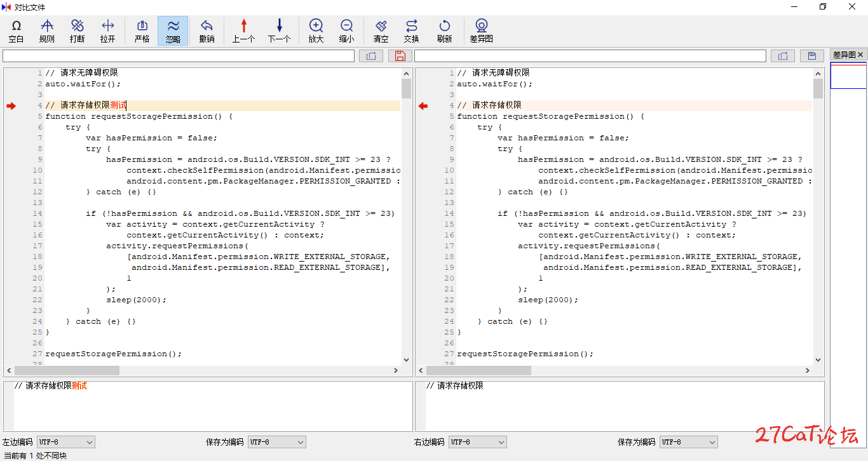Swap left and right files with 交换
This screenshot has width=868, height=461.
click(412, 30)
